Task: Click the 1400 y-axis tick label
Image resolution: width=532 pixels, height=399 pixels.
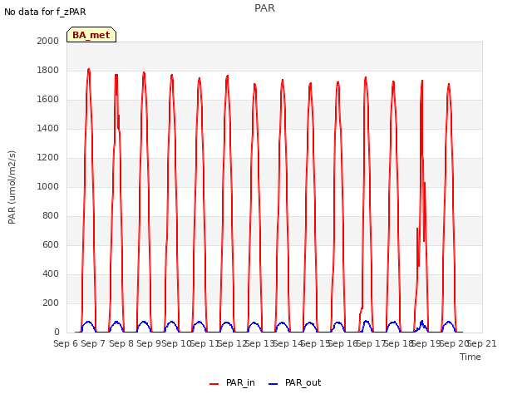Action: click(48, 128)
